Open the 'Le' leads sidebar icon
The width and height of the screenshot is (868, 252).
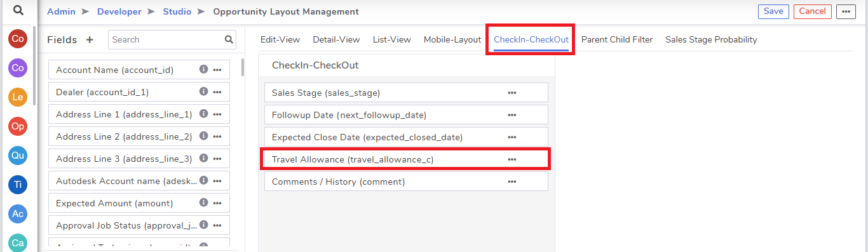pyautogui.click(x=18, y=97)
